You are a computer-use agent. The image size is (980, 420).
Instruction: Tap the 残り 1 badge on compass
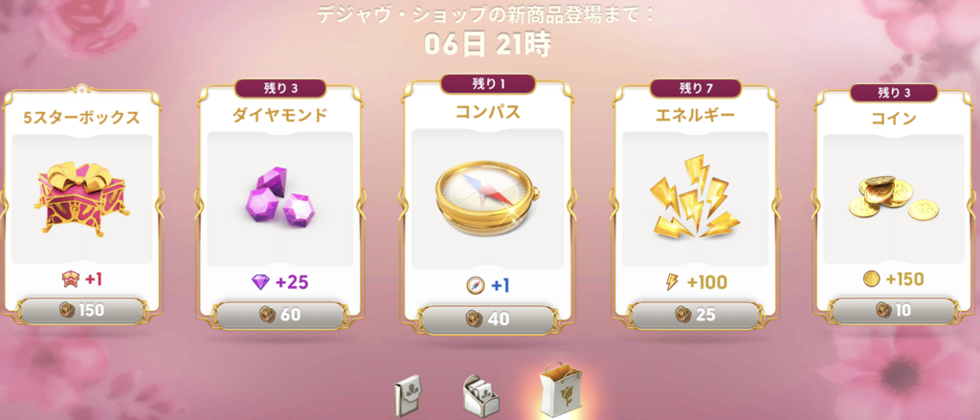click(x=487, y=84)
